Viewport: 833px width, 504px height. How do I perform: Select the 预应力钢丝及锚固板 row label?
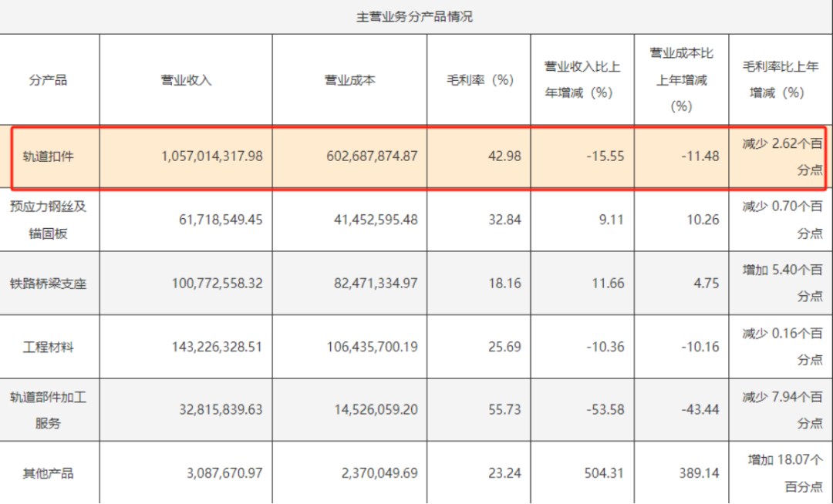pos(49,220)
